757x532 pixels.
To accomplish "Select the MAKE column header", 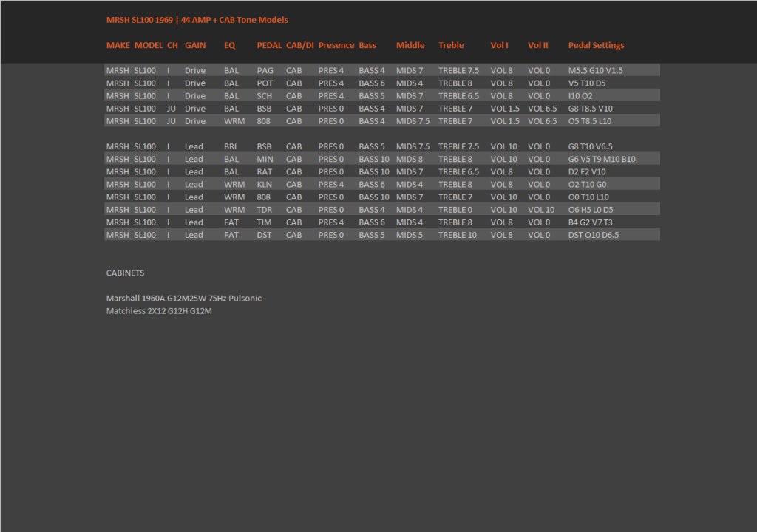I will coord(118,45).
